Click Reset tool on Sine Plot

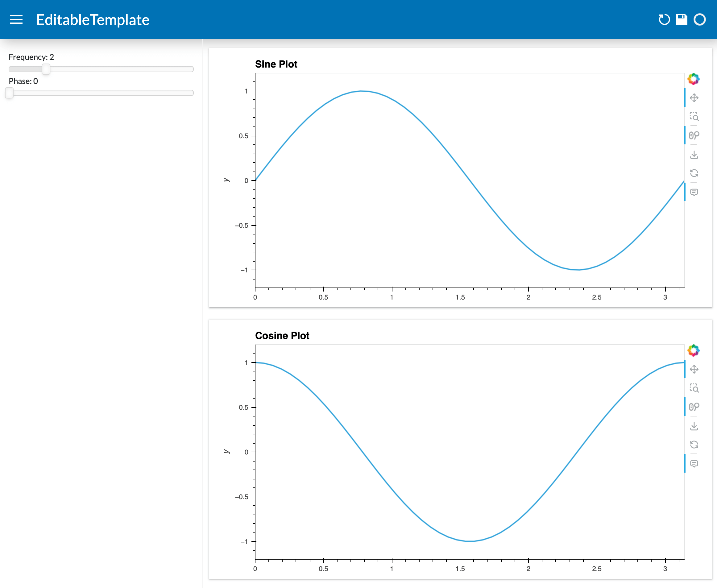coord(694,173)
